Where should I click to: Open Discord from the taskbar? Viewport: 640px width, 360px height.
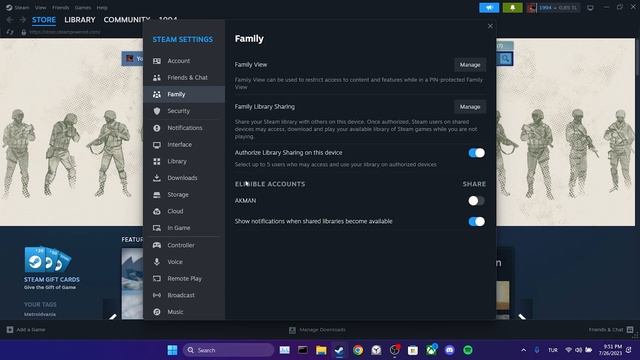coord(449,350)
